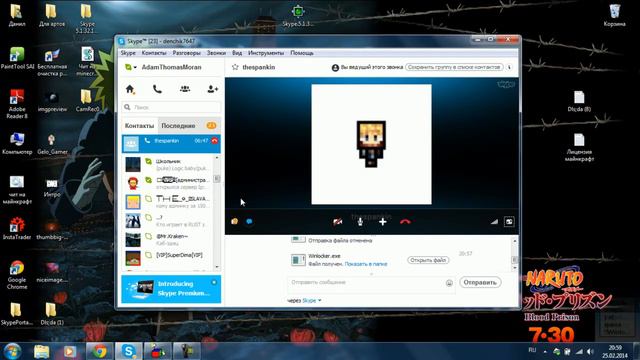Open the Вид menu
640x360 pixels.
tap(237, 53)
